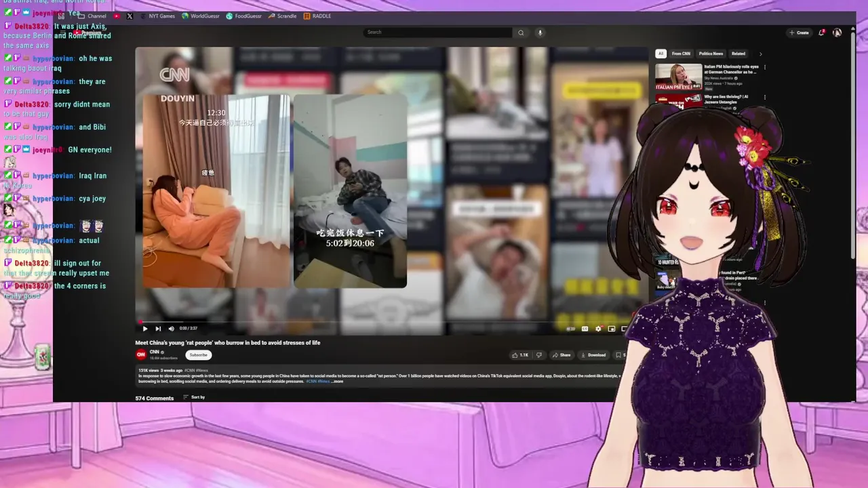Mute the video volume
The width and height of the screenshot is (868, 488).
point(171,329)
